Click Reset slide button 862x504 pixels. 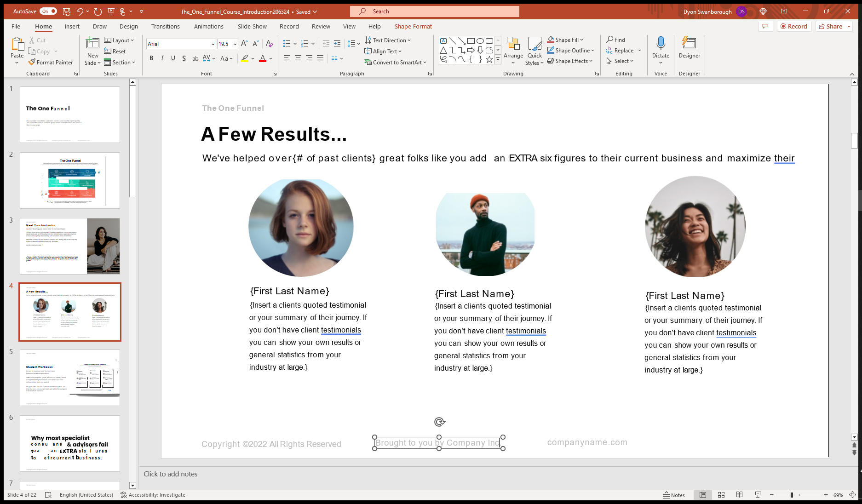click(115, 52)
